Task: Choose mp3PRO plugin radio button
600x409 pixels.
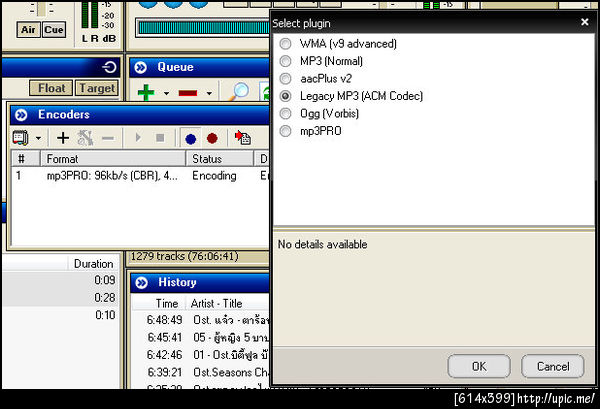Action: pyautogui.click(x=285, y=131)
